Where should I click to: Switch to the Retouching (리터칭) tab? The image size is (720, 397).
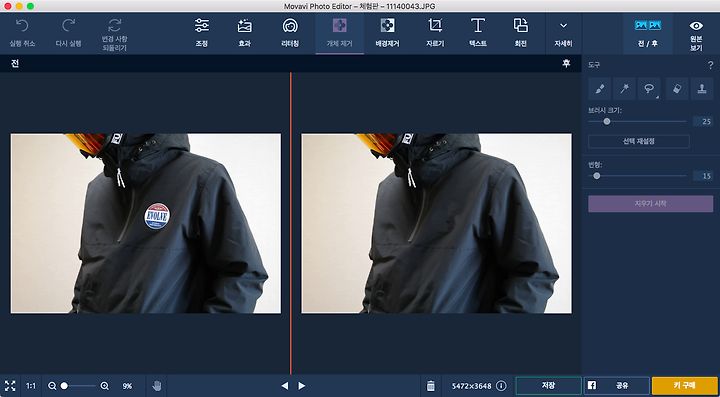click(290, 32)
